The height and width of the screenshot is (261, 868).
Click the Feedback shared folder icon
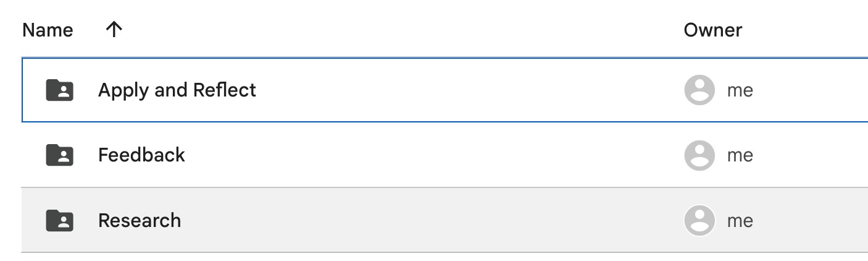click(60, 155)
